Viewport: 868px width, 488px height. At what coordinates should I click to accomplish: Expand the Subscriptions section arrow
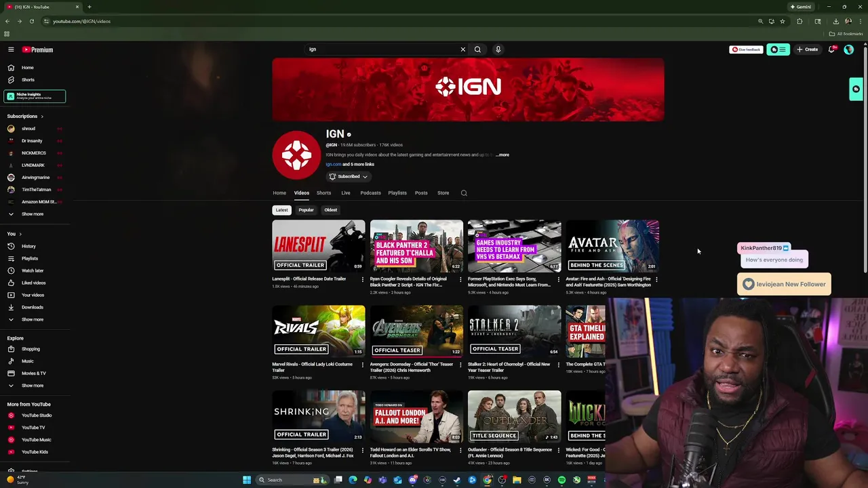click(42, 117)
